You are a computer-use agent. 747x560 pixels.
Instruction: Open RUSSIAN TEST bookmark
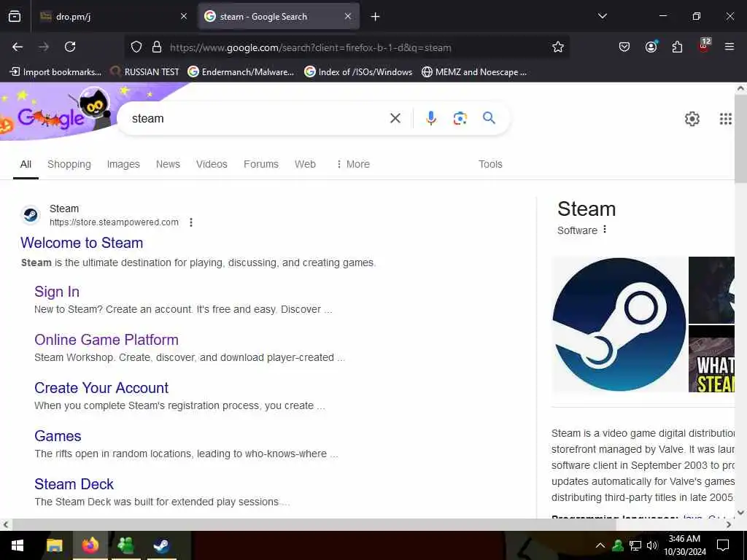click(x=145, y=72)
